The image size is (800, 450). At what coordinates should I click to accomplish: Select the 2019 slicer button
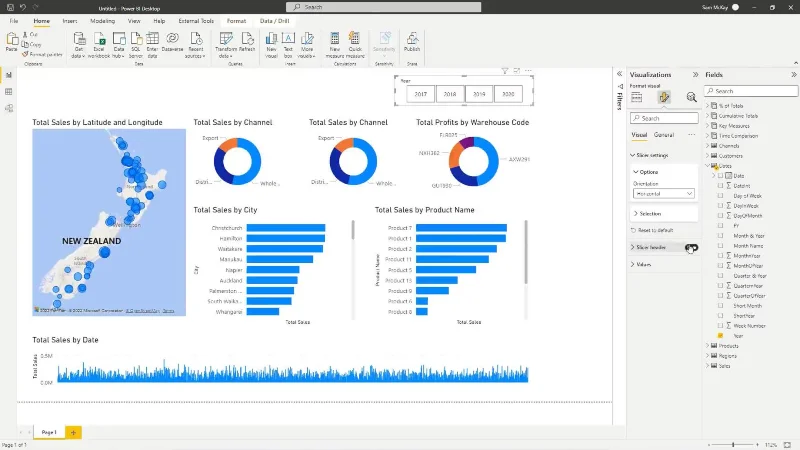(x=479, y=94)
